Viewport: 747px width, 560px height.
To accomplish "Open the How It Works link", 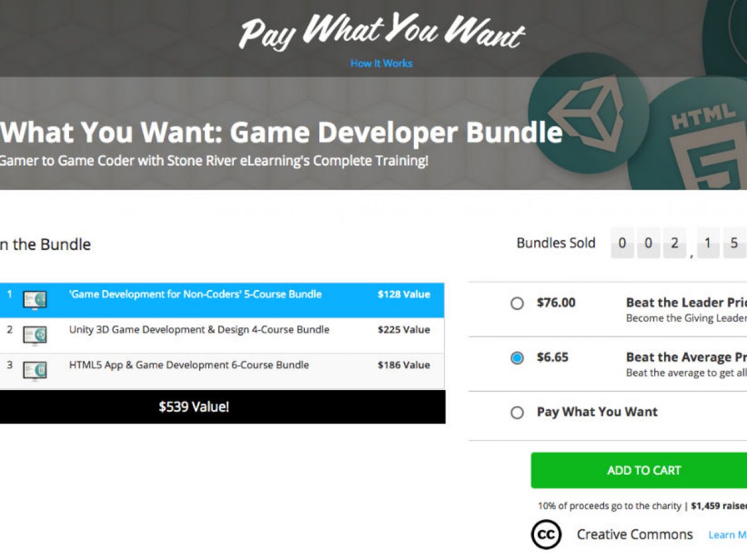I will [x=382, y=63].
